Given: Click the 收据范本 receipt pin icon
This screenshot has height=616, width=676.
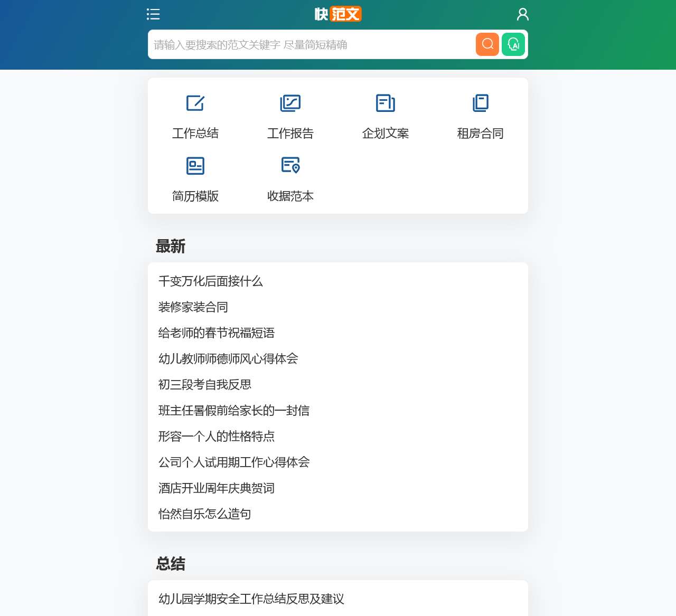Looking at the screenshot, I should tap(290, 165).
